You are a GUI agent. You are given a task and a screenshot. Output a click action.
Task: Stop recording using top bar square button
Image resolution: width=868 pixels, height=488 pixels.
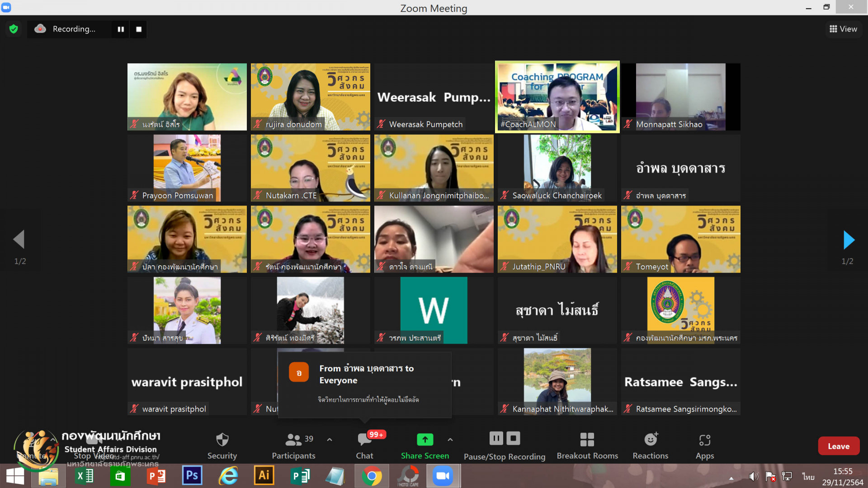(139, 29)
